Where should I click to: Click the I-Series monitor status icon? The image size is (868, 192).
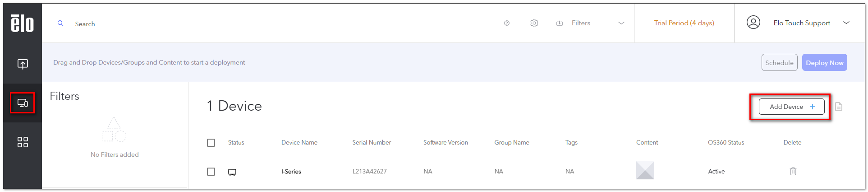[232, 172]
